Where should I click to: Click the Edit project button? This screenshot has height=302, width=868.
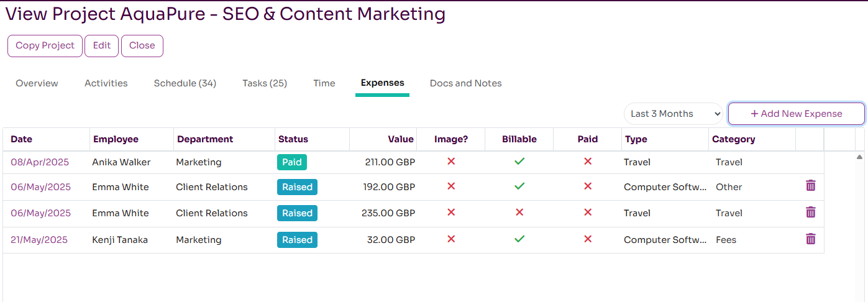pyautogui.click(x=101, y=45)
